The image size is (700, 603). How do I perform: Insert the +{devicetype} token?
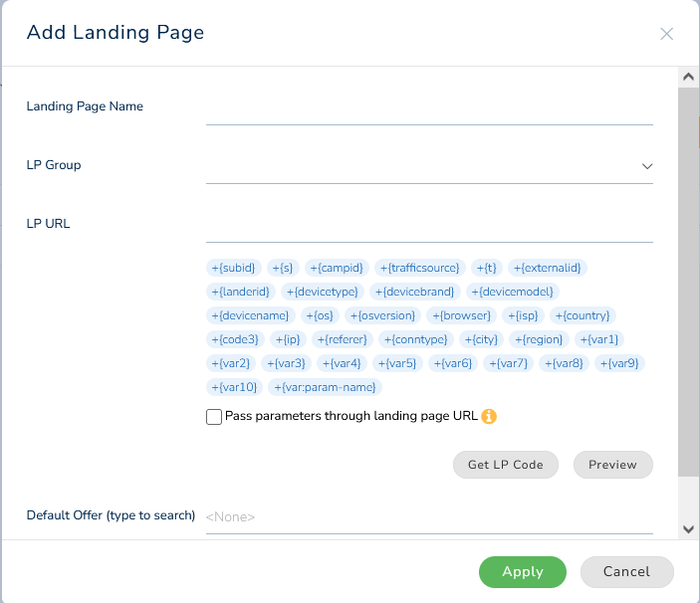click(x=323, y=292)
